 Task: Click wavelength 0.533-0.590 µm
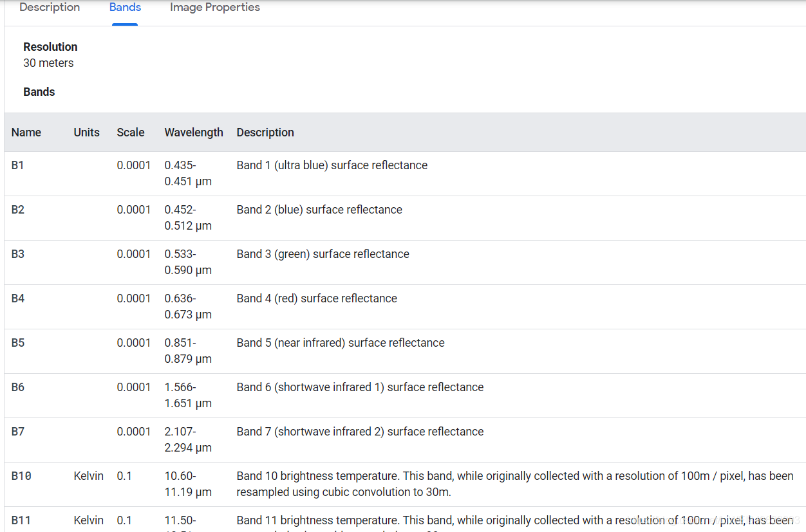point(188,262)
